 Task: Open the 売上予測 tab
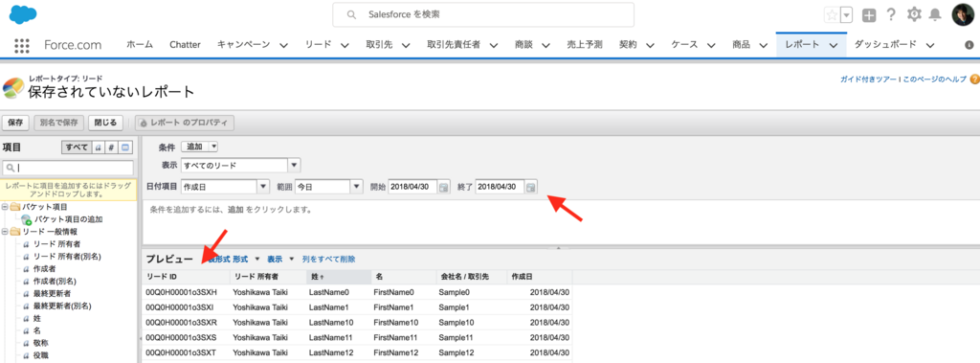point(585,44)
